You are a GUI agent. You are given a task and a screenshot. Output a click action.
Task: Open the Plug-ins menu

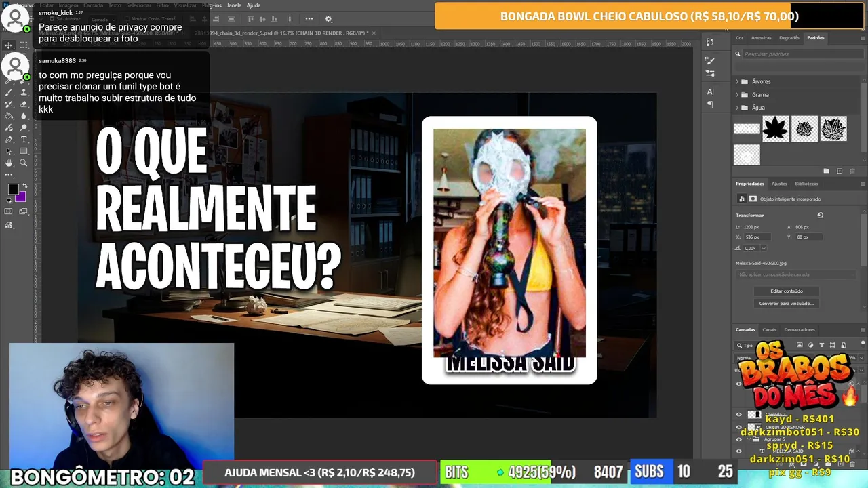(212, 5)
